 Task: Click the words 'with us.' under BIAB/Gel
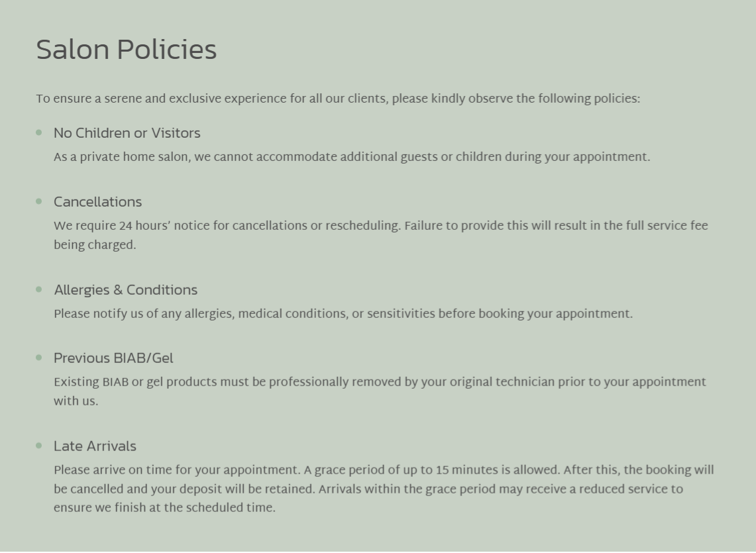point(76,401)
